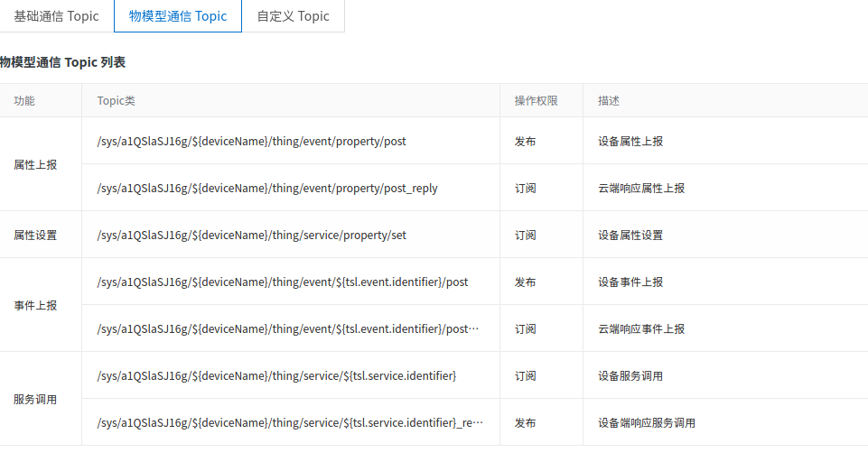Viewport: 868px width, 462px height.
Task: Click the thing/service/property/set topic path
Action: point(251,236)
